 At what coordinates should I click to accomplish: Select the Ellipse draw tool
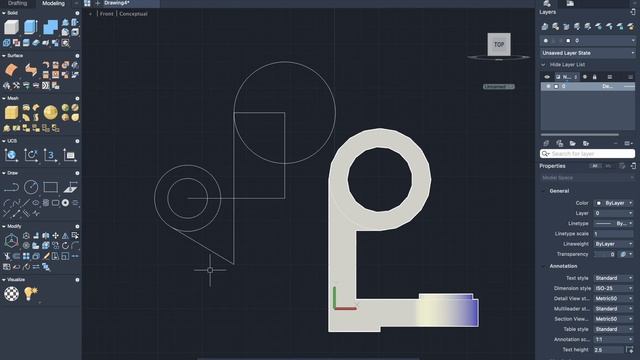point(36,203)
